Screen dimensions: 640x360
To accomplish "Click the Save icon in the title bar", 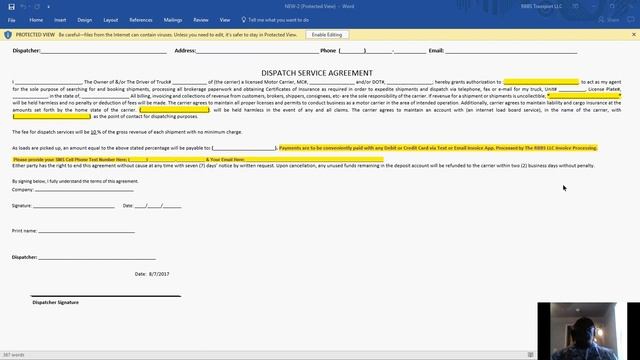I will point(11,7).
